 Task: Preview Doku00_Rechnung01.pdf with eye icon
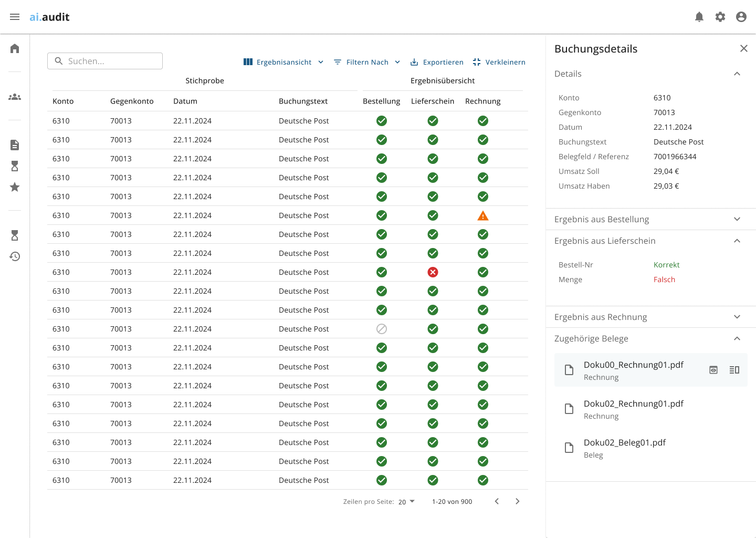pos(713,370)
